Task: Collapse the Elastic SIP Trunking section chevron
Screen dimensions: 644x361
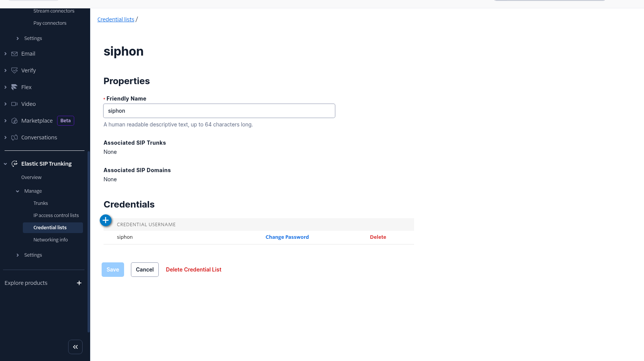Action: click(x=5, y=164)
